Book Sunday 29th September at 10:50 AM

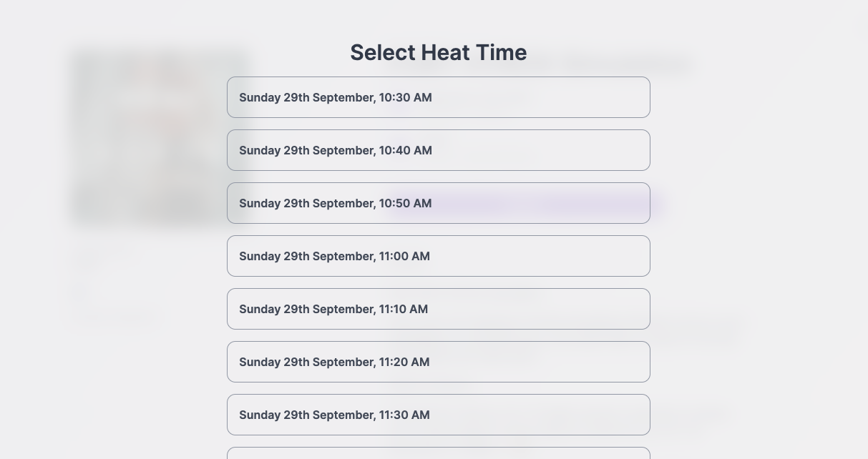pyautogui.click(x=438, y=203)
